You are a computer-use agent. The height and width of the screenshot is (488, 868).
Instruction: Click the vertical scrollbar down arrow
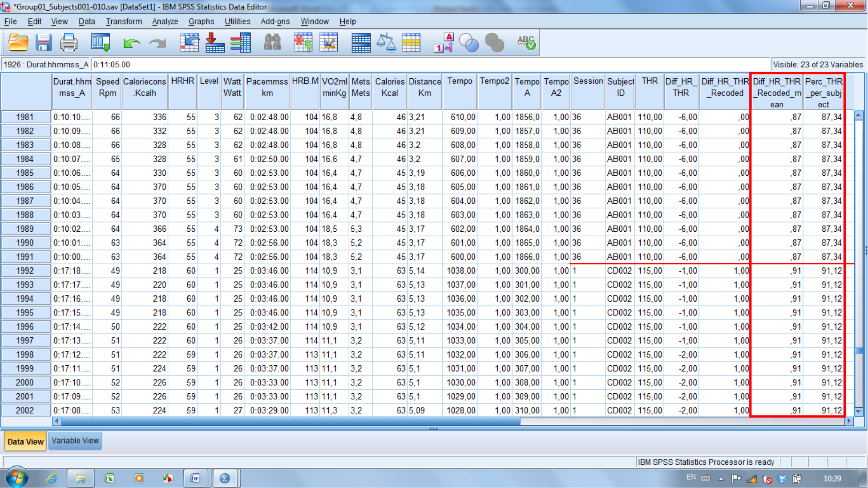click(859, 411)
